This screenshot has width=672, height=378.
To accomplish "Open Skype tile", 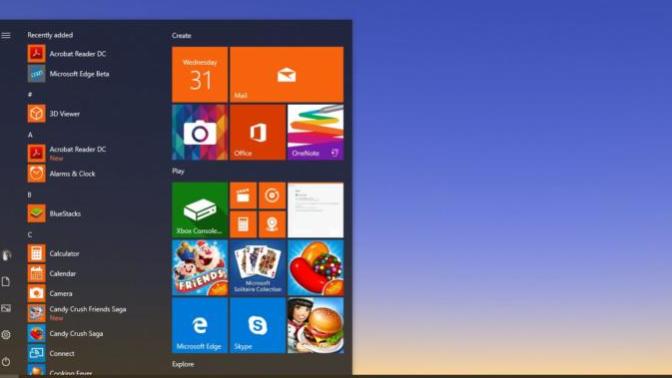I will tap(258, 325).
